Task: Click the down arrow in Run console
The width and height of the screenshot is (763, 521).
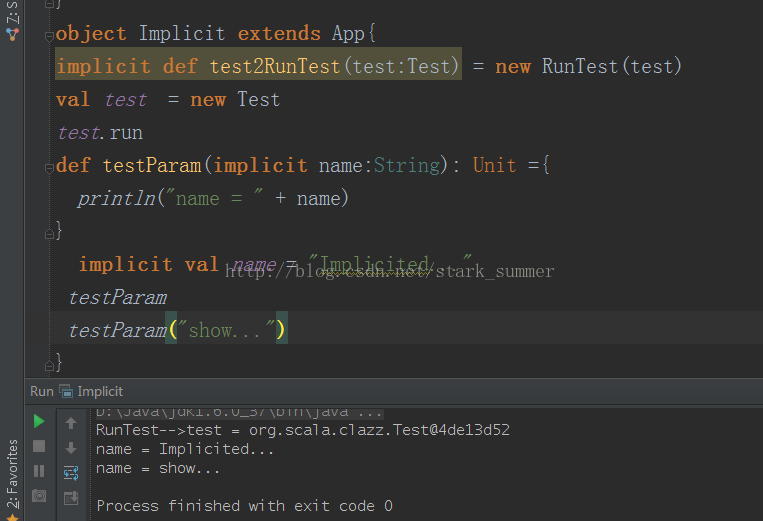Action: (71, 447)
